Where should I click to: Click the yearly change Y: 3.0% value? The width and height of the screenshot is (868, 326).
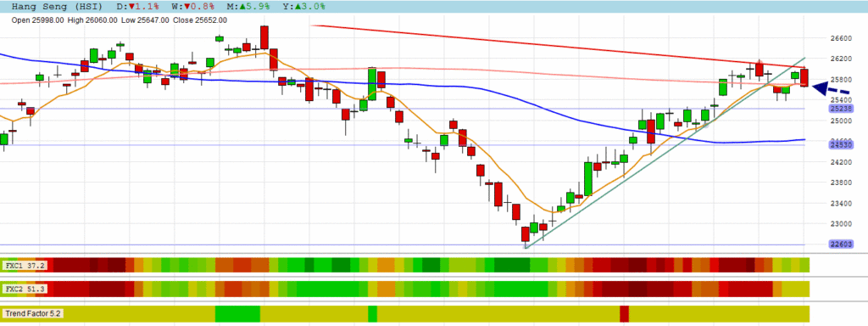(x=303, y=7)
